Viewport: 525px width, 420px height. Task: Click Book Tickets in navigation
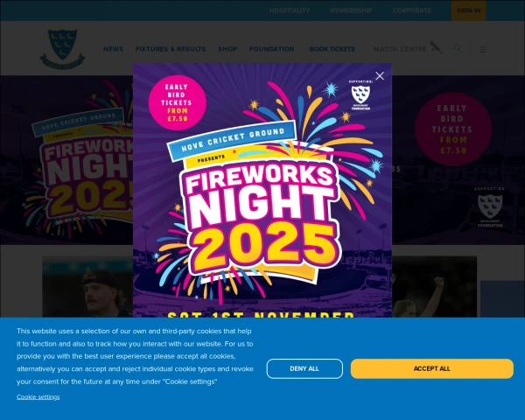pos(332,49)
